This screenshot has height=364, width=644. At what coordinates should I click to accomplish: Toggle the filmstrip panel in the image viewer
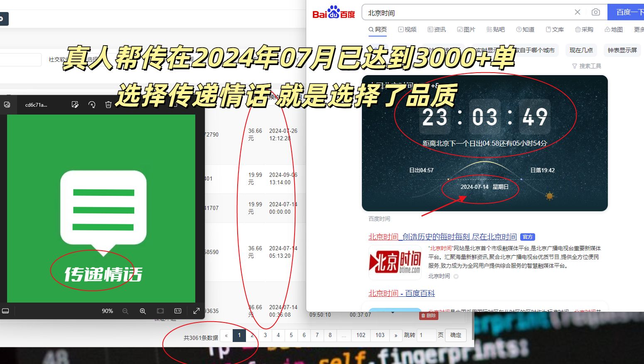[6, 311]
